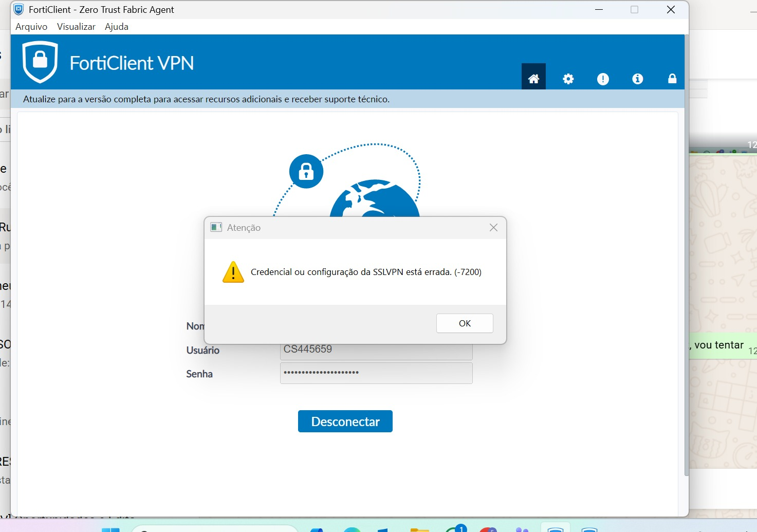Open the Ajuda menu
The width and height of the screenshot is (757, 532).
117,27
